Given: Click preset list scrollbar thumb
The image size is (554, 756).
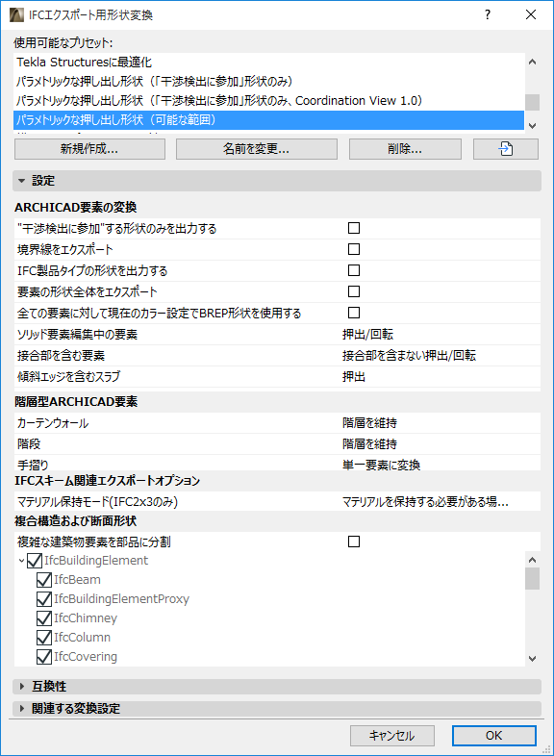Looking at the screenshot, I should (532, 102).
